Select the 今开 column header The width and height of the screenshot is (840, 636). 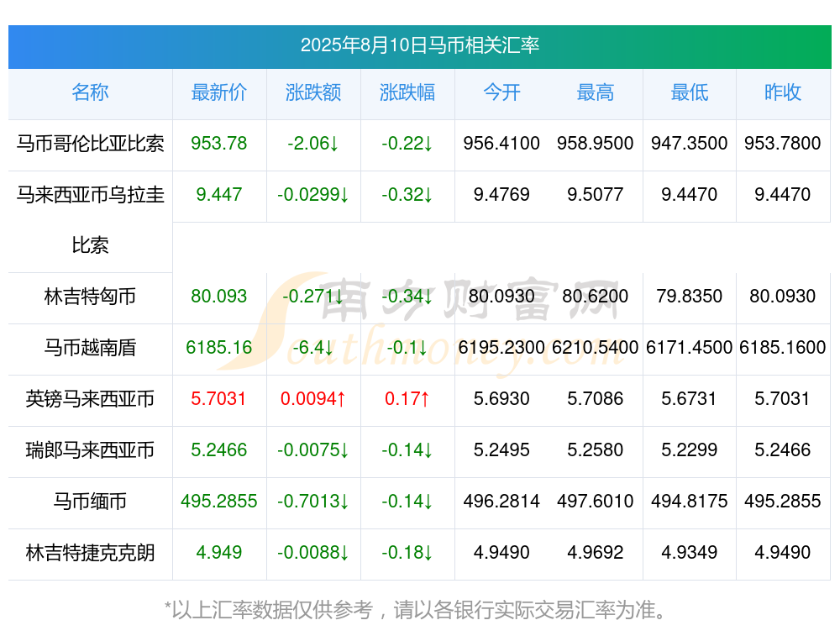tap(501, 92)
